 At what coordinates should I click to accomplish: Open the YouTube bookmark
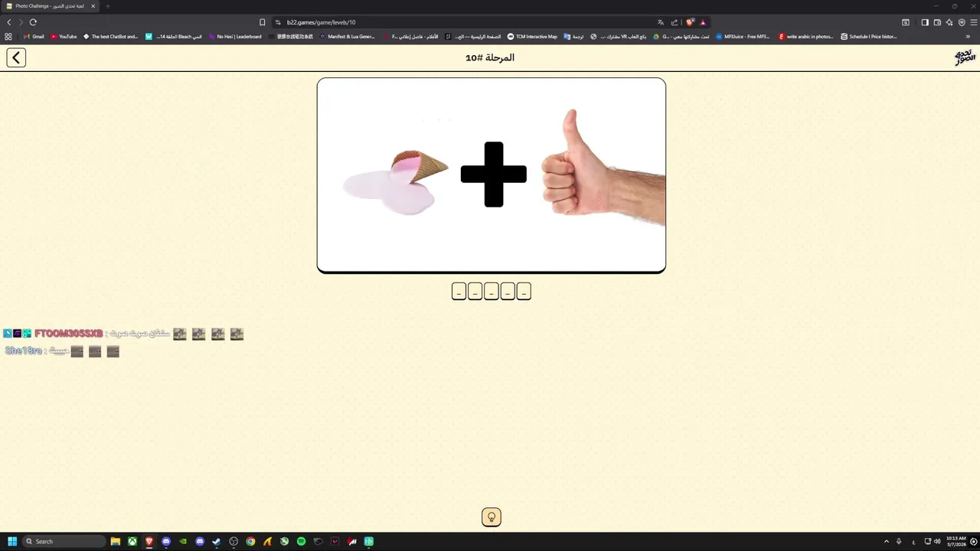pos(64,37)
